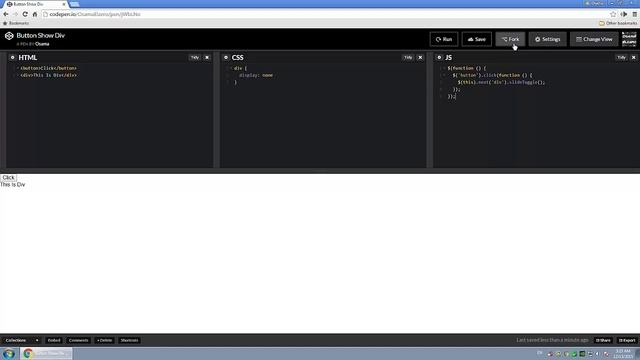Focus the codepen.io address bar
Screen dimensions: 640x360
(x=324, y=14)
